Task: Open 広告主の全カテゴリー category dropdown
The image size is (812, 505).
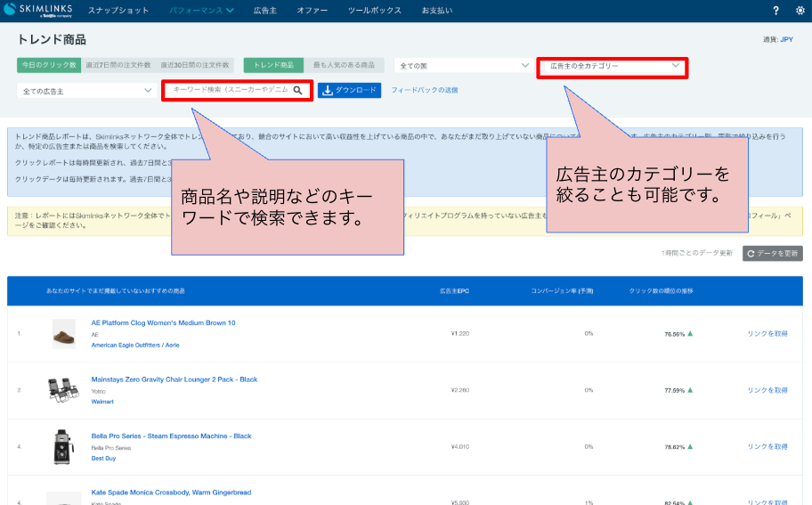Action: click(613, 66)
